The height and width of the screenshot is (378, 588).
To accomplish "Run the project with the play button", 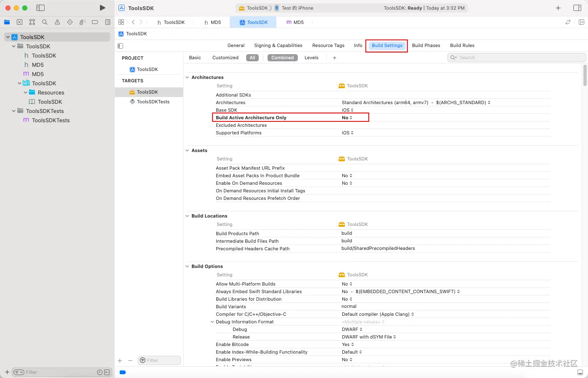I will pos(102,8).
